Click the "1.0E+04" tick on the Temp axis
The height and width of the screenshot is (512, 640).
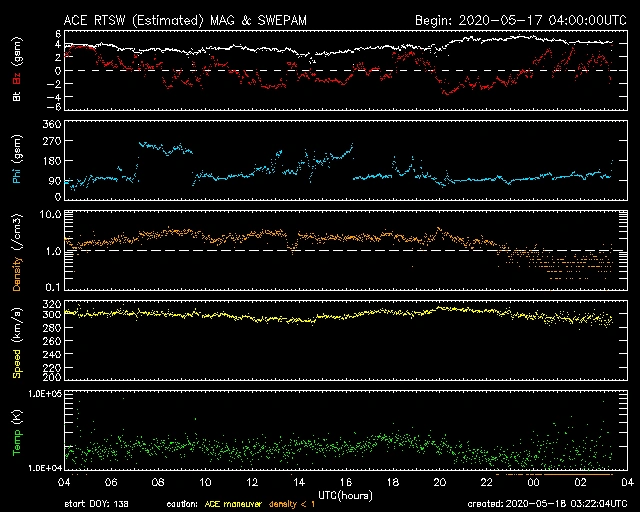tap(45, 468)
